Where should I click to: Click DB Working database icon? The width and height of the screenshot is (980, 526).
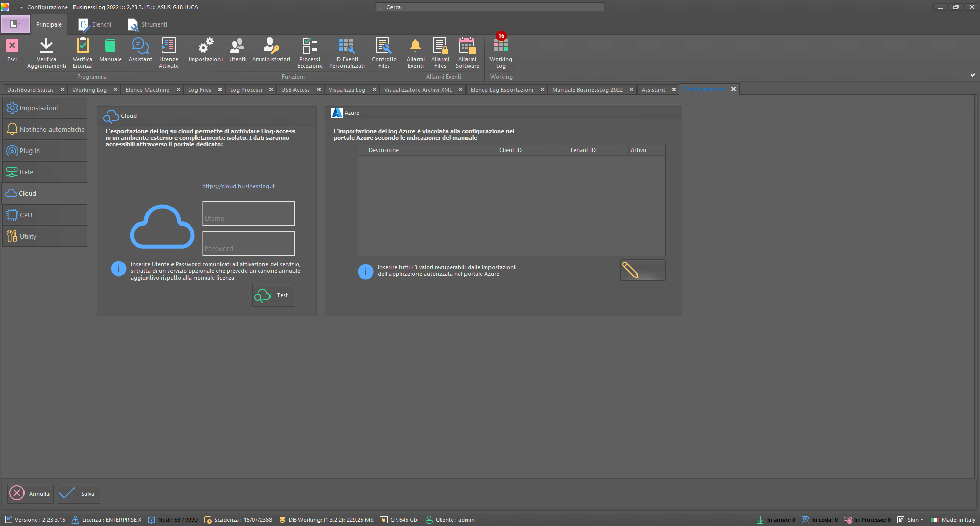[x=282, y=520]
